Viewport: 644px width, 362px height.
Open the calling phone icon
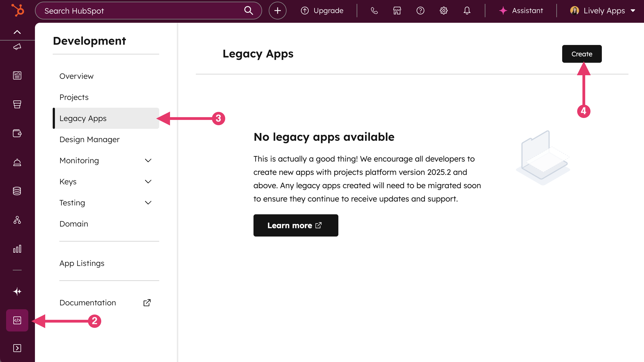click(x=374, y=11)
